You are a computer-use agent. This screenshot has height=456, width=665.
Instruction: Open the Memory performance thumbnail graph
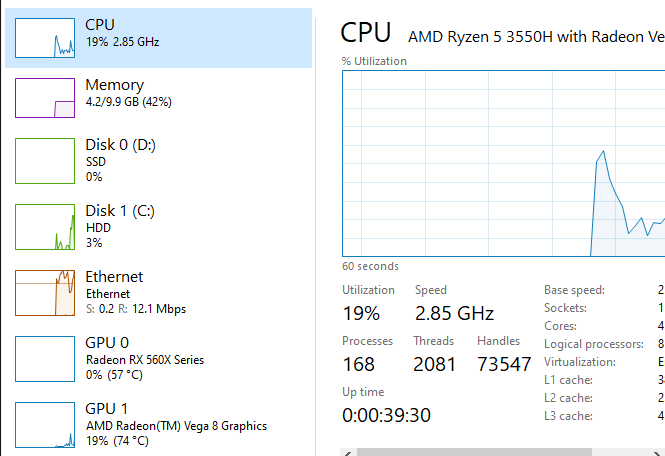(45, 98)
